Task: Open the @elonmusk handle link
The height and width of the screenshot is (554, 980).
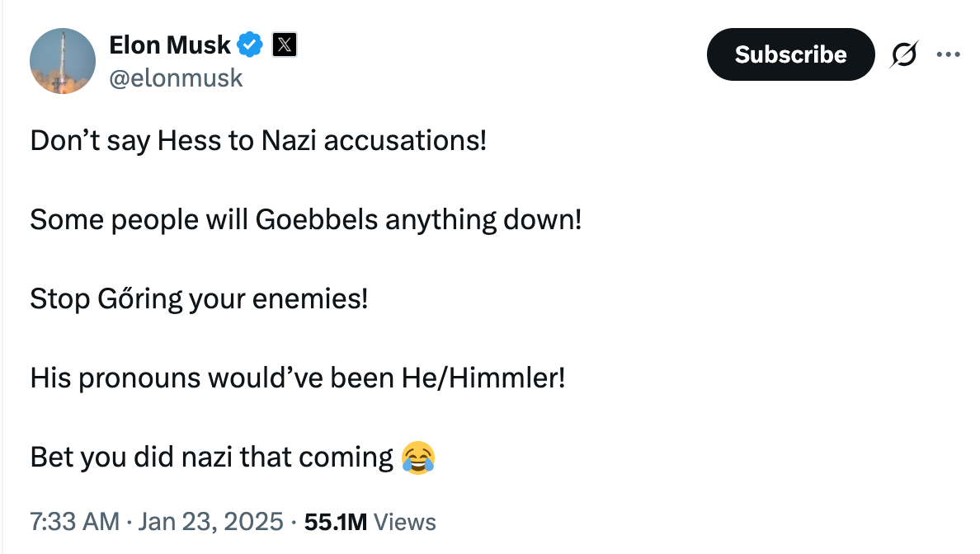Action: (176, 77)
